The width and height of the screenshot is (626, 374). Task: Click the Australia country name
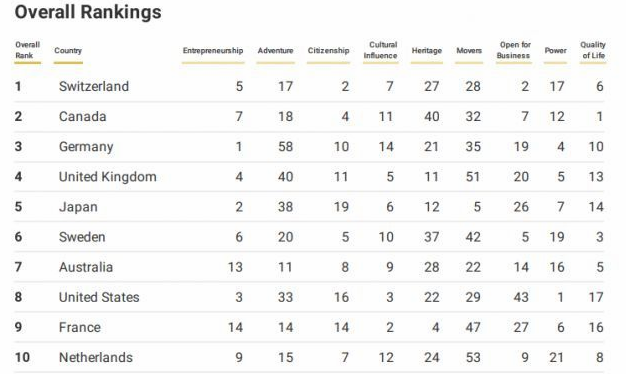click(x=86, y=267)
